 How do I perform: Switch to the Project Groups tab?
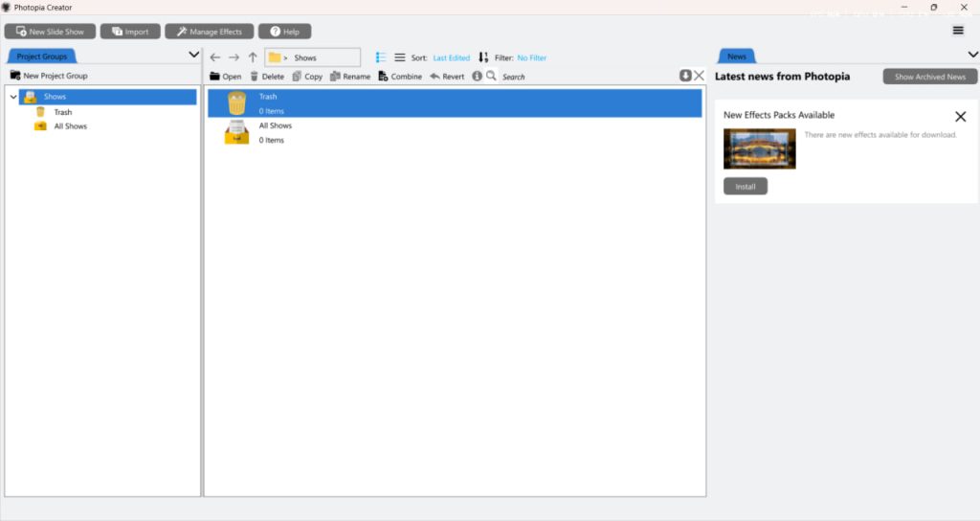click(42, 57)
